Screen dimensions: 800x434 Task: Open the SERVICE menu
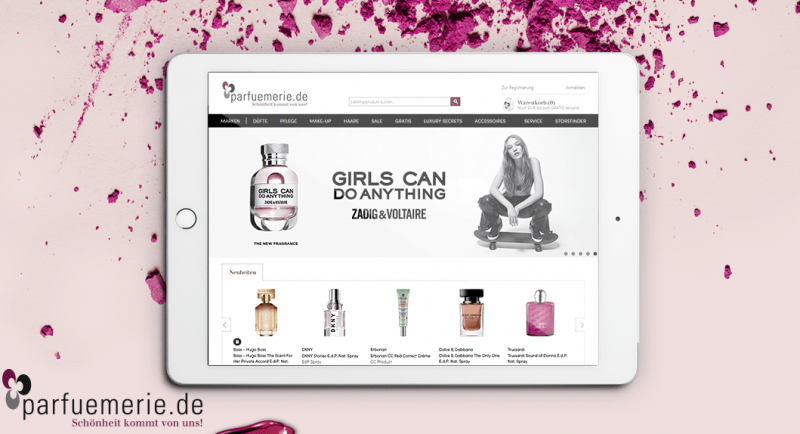point(533,121)
